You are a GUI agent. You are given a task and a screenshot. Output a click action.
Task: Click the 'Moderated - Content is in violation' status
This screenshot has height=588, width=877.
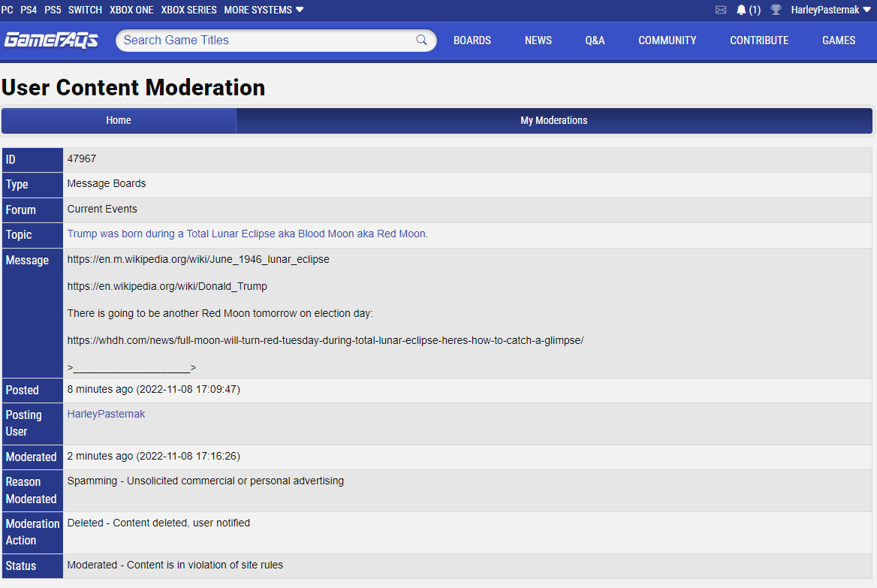coord(175,565)
